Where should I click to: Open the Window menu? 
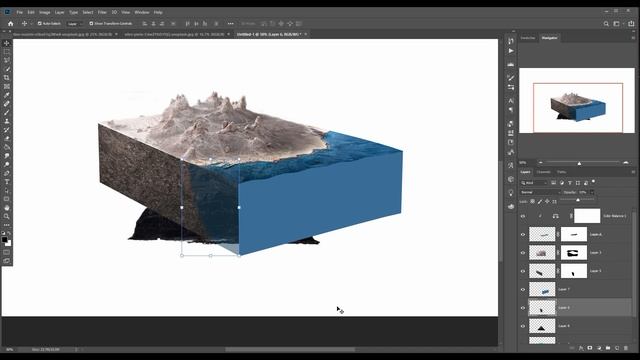click(142, 12)
